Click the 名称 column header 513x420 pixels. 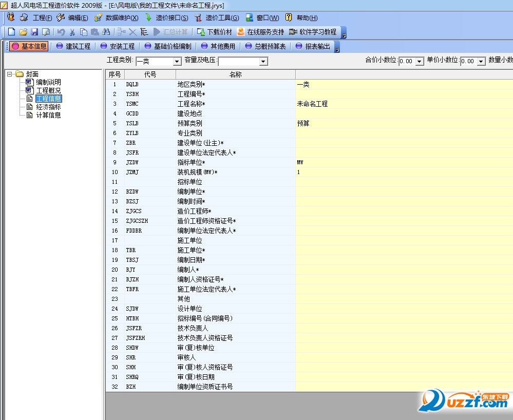pos(236,74)
